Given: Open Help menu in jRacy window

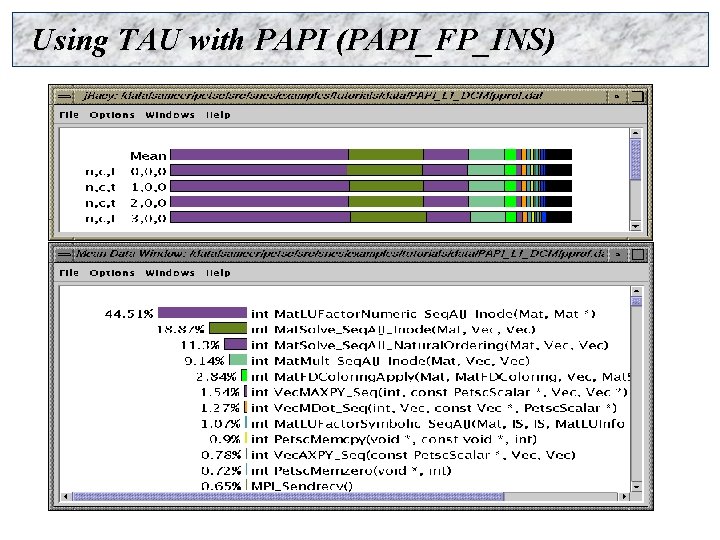Looking at the screenshot, I should [x=218, y=115].
